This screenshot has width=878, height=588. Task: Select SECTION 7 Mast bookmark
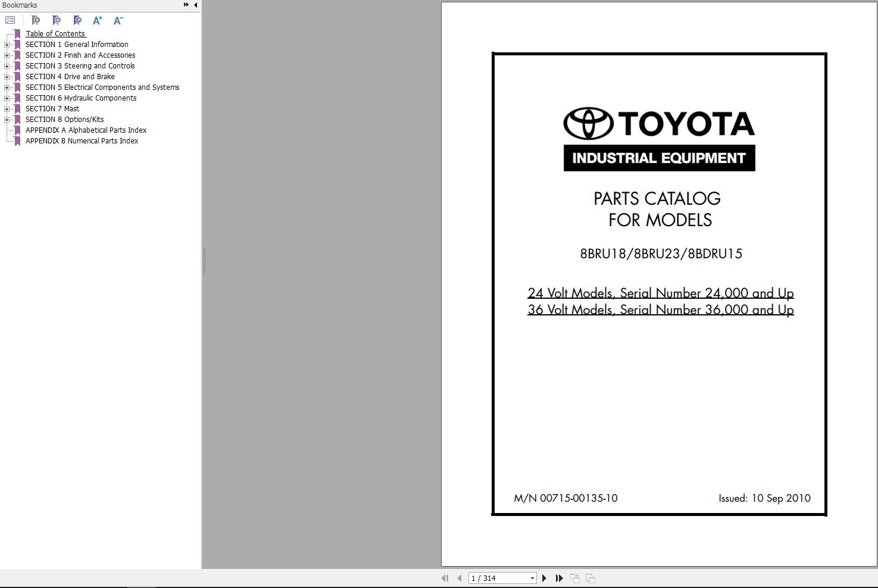pyautogui.click(x=52, y=109)
